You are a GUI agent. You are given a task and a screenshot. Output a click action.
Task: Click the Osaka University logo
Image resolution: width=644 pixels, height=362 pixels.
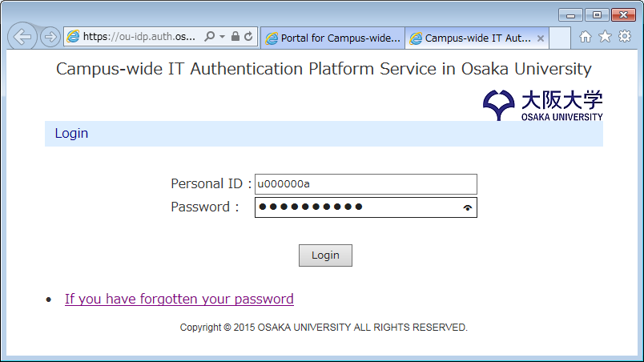click(x=543, y=105)
